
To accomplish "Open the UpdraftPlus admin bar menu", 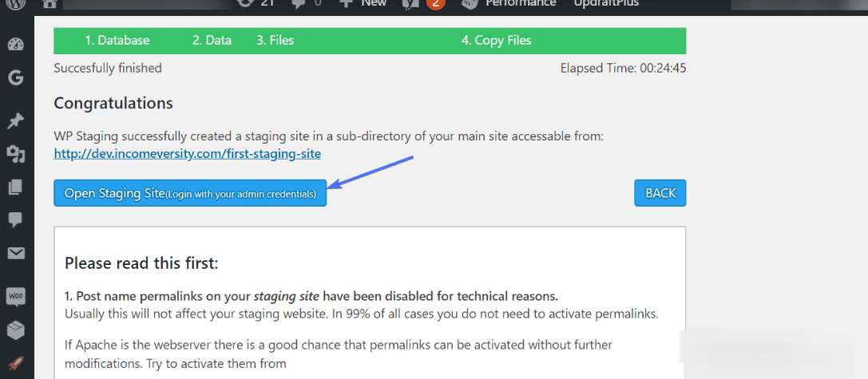I will pos(606,4).
